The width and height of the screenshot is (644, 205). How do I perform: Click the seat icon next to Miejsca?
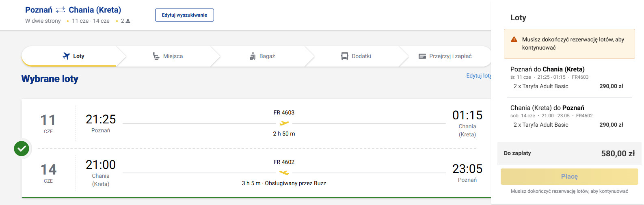[156, 56]
